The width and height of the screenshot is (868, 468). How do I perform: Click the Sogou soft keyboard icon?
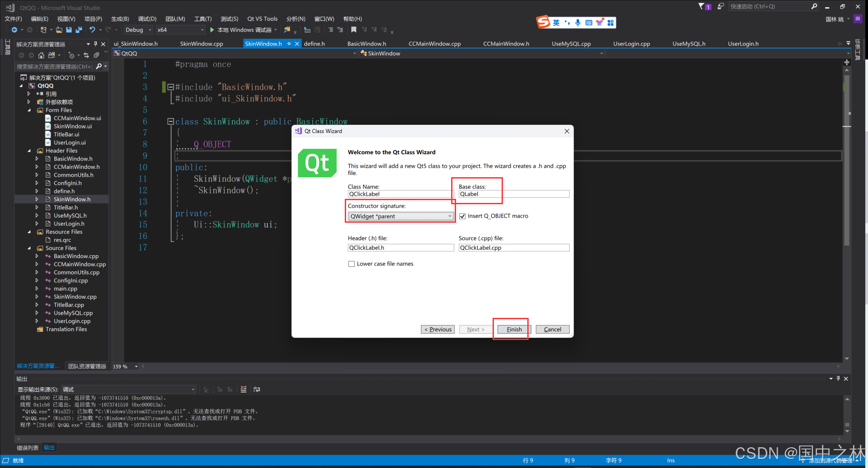tap(589, 22)
